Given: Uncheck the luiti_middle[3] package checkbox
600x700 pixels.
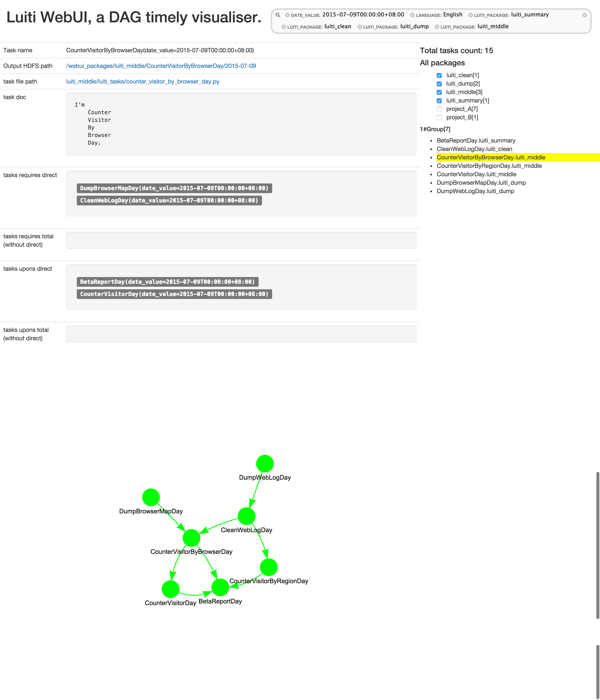Looking at the screenshot, I should click(439, 92).
